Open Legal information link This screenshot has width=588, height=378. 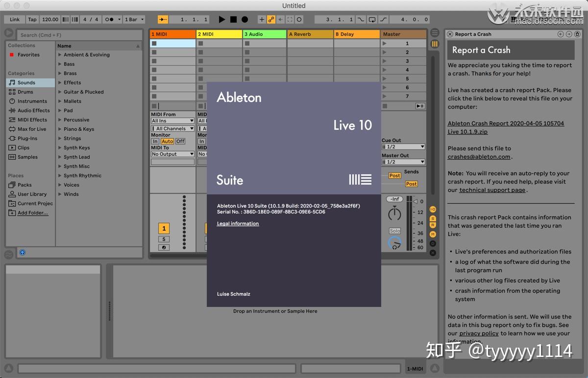[238, 224]
